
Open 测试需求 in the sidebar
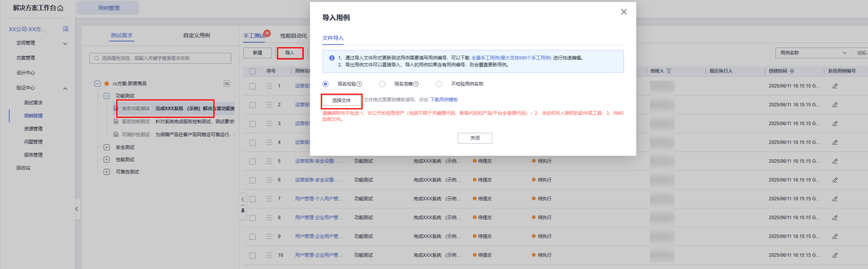click(x=33, y=103)
